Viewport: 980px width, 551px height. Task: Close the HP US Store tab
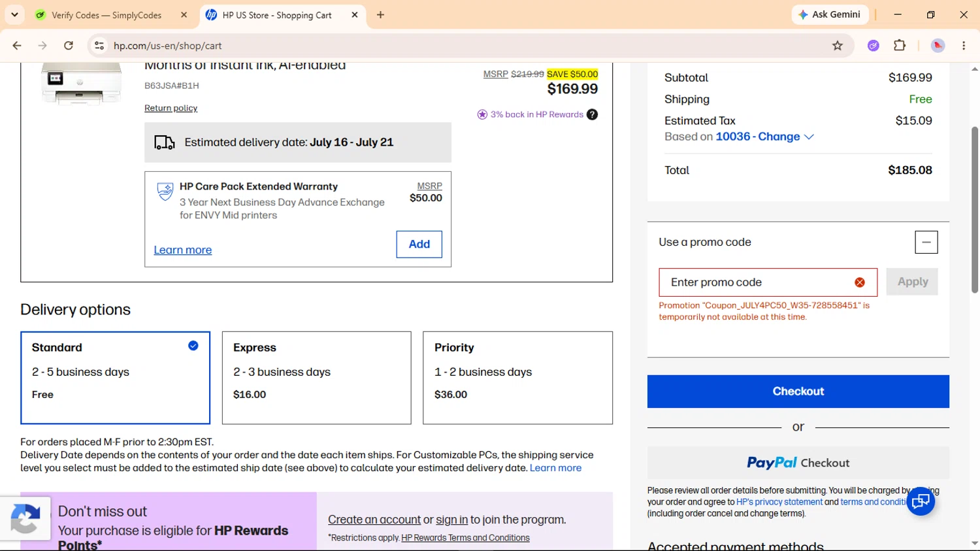[x=355, y=15]
